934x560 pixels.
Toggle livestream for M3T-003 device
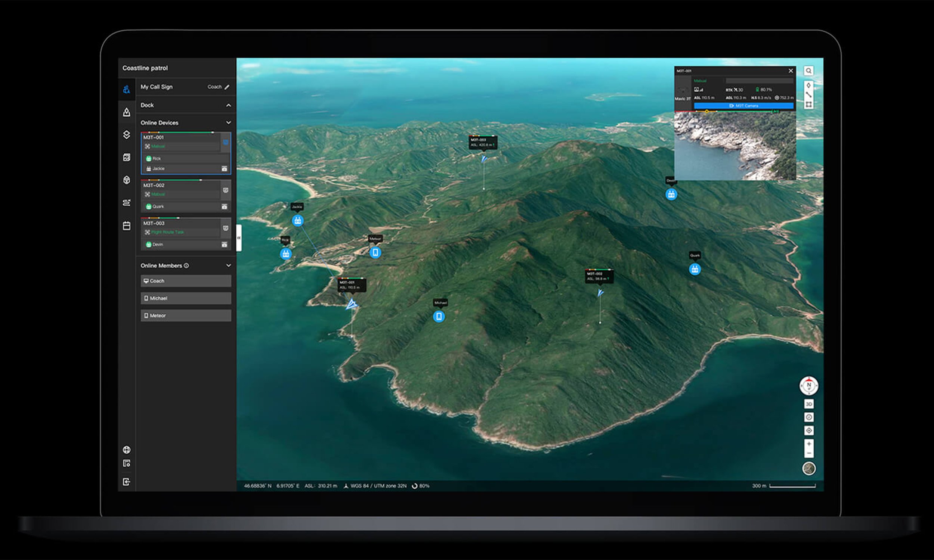pos(225,228)
